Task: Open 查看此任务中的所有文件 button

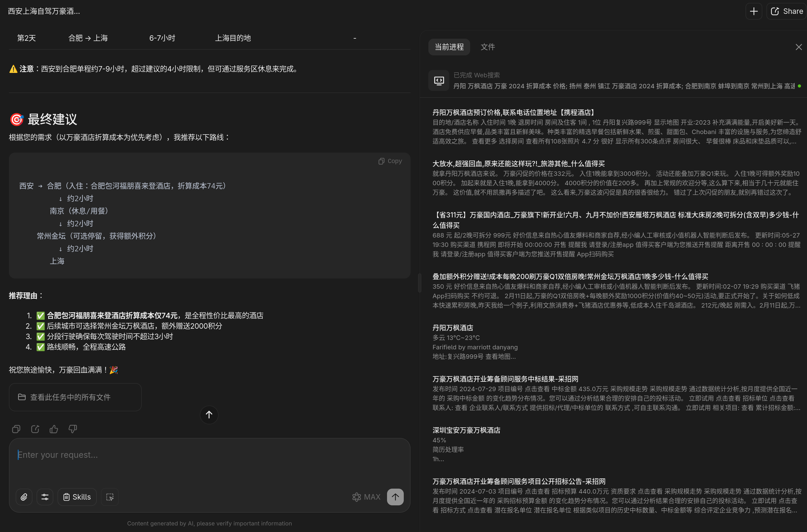Action: (75, 397)
